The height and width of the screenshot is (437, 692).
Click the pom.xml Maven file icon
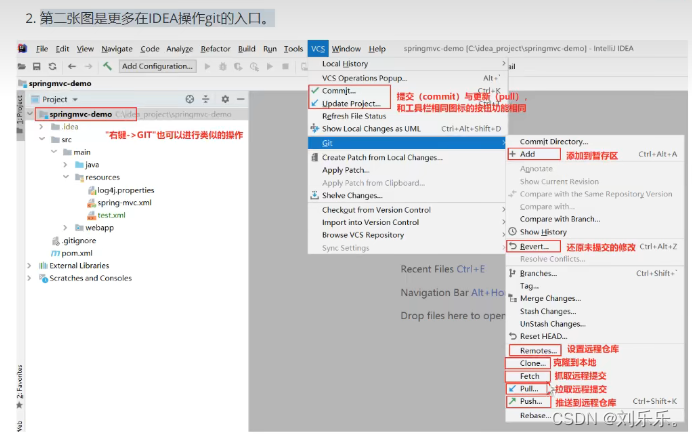[56, 253]
